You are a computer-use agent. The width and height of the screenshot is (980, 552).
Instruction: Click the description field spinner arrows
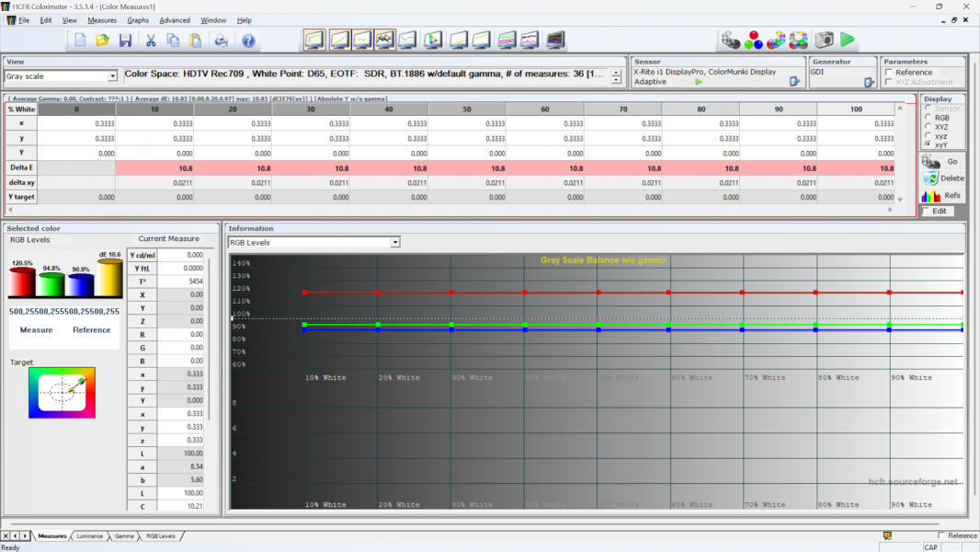616,76
